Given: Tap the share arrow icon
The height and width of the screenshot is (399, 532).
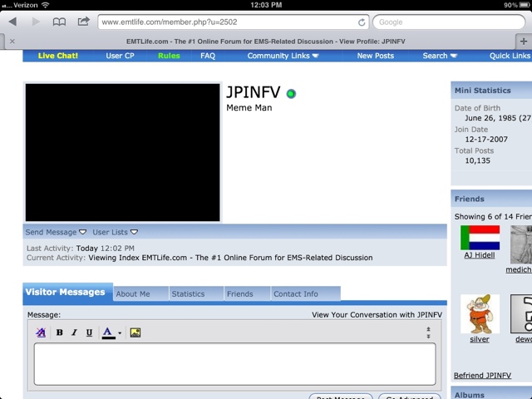Looking at the screenshot, I should (83, 22).
